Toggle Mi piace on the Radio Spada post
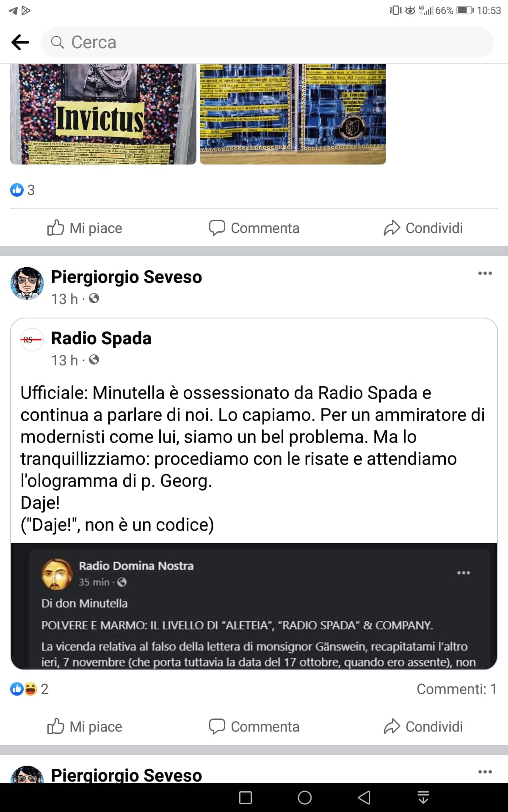 click(85, 727)
